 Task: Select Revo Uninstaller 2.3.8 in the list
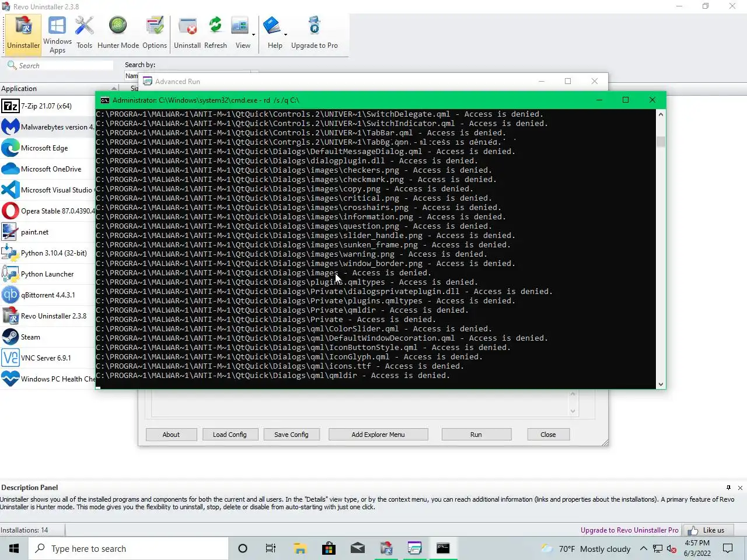tap(47, 316)
